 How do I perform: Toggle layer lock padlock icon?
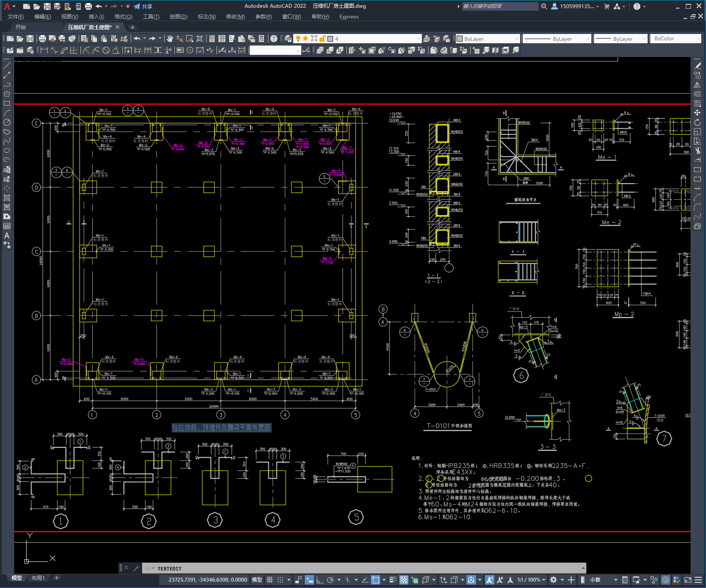322,39
